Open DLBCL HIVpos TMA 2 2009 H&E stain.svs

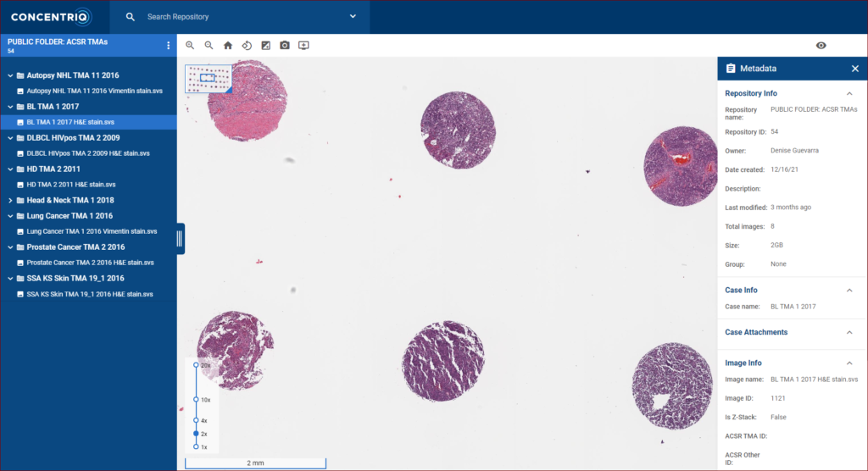click(88, 153)
